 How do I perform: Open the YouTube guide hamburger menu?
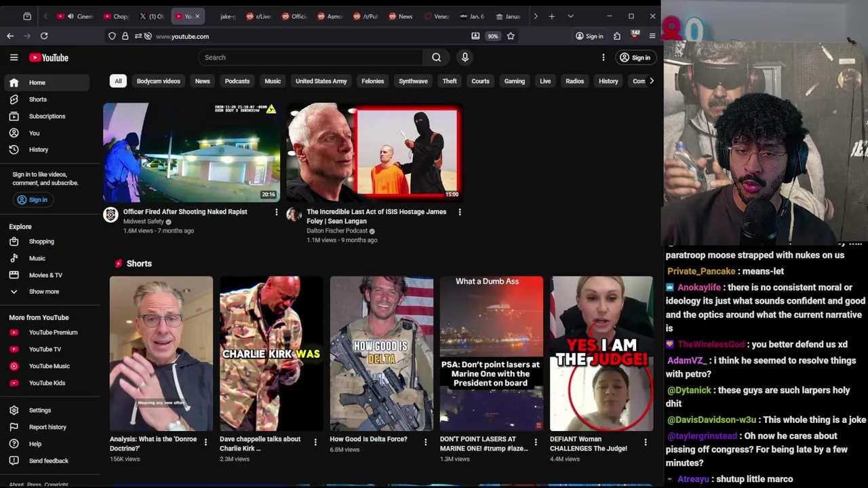(14, 58)
